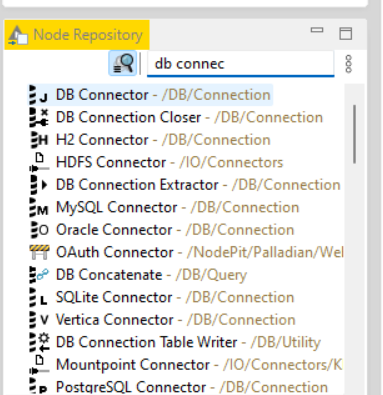This screenshot has height=395, width=383.
Task: Click the results list vertical scrollbar thumb
Action: 355,134
